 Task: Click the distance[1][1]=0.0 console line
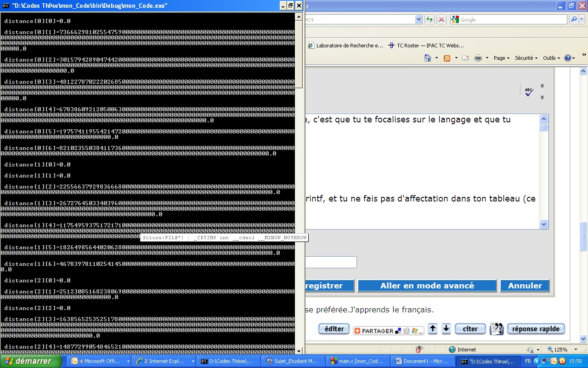38,176
